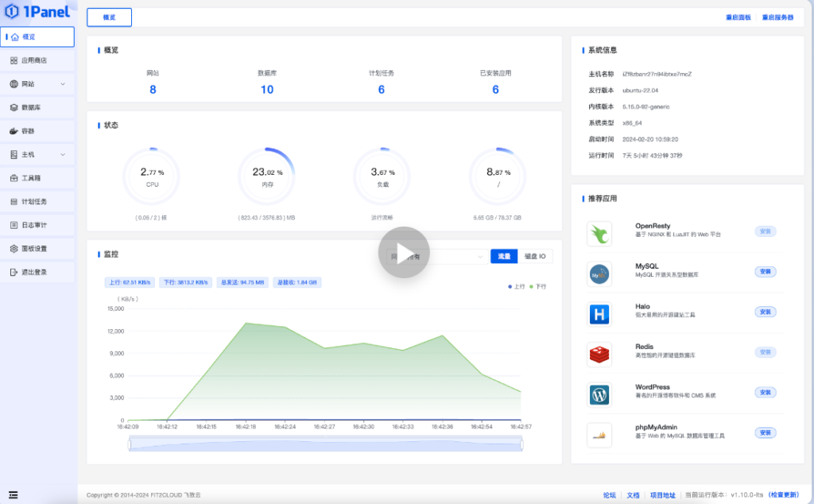Select the 概览 overview tab at top

click(x=110, y=17)
